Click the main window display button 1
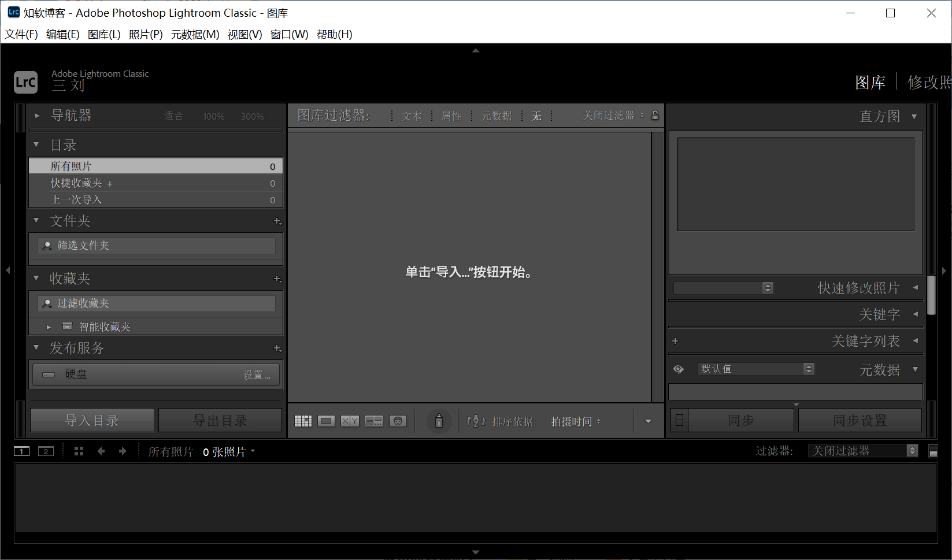The width and height of the screenshot is (952, 560). [21, 451]
